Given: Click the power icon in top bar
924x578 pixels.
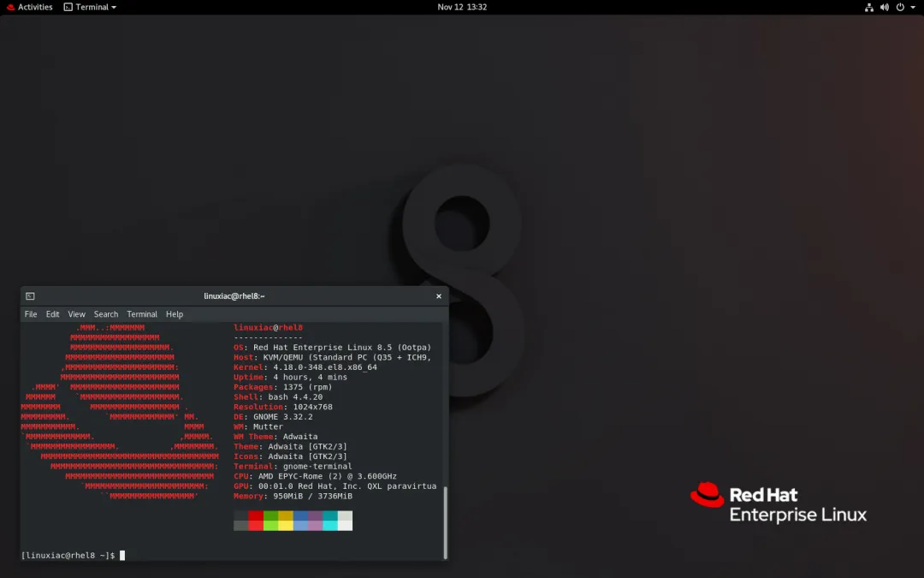Looking at the screenshot, I should tap(900, 7).
